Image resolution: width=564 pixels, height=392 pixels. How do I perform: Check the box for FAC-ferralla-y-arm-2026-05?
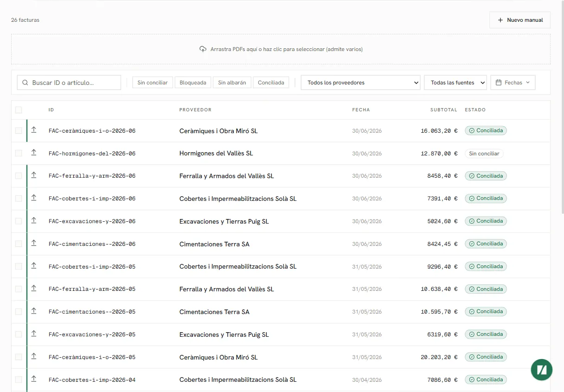click(19, 289)
